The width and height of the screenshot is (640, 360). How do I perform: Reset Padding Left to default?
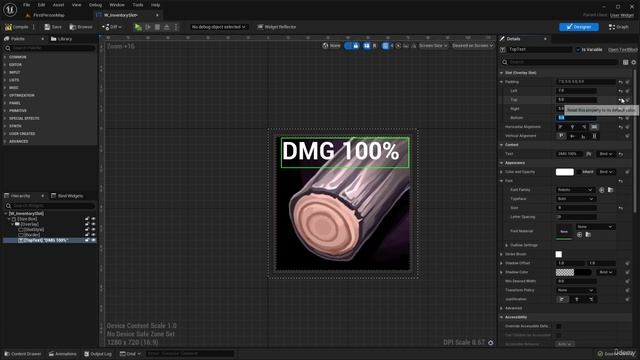620,91
